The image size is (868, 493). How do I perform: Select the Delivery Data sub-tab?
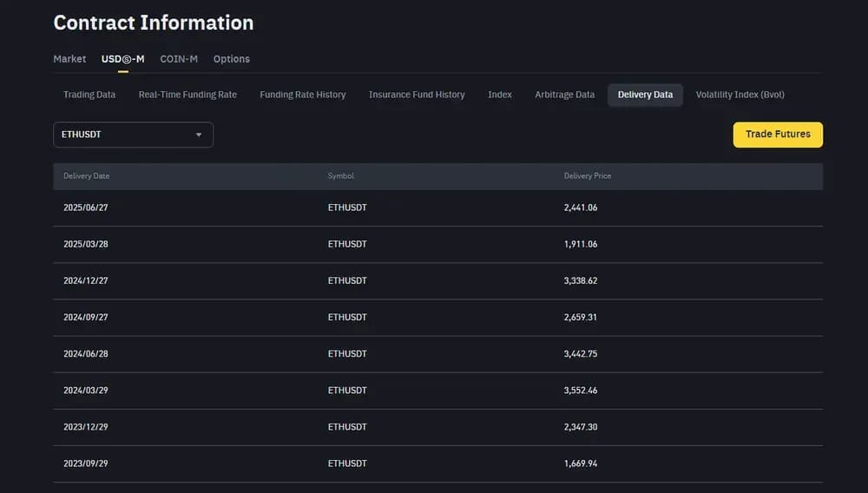pos(646,95)
